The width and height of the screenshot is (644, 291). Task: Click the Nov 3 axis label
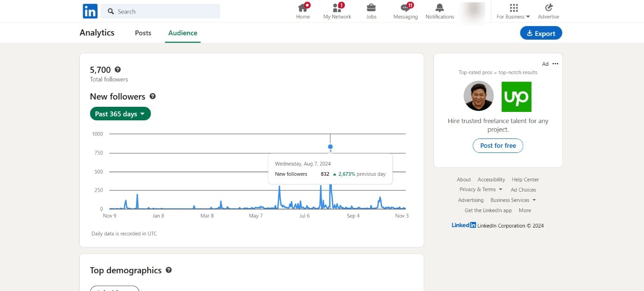coord(402,216)
